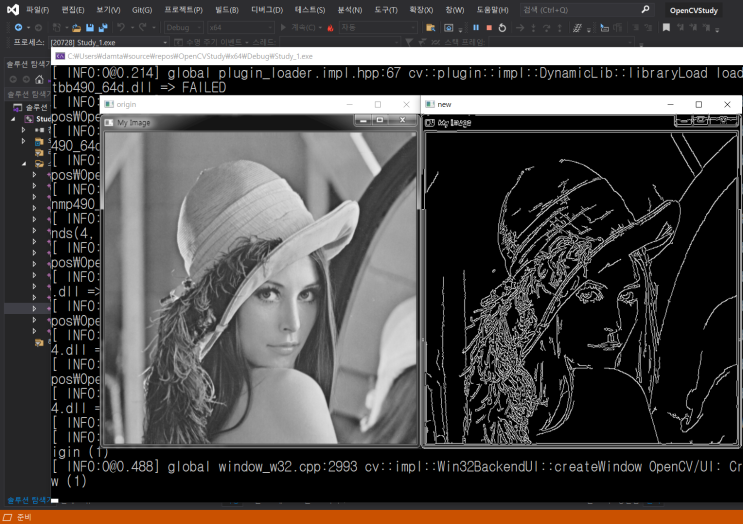Open the 파일(F) menu
The height and width of the screenshot is (524, 743).
tap(37, 10)
